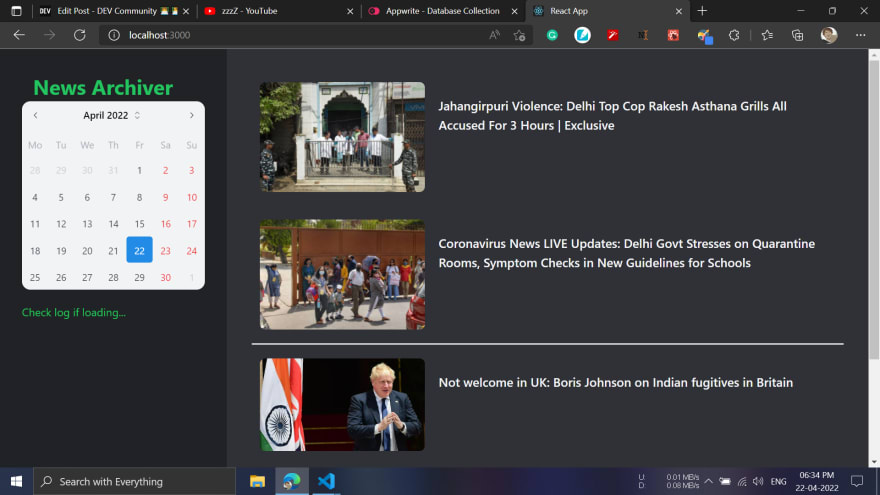This screenshot has height=495, width=880.
Task: Click the Boris Johnson article thumbnail
Action: 342,405
